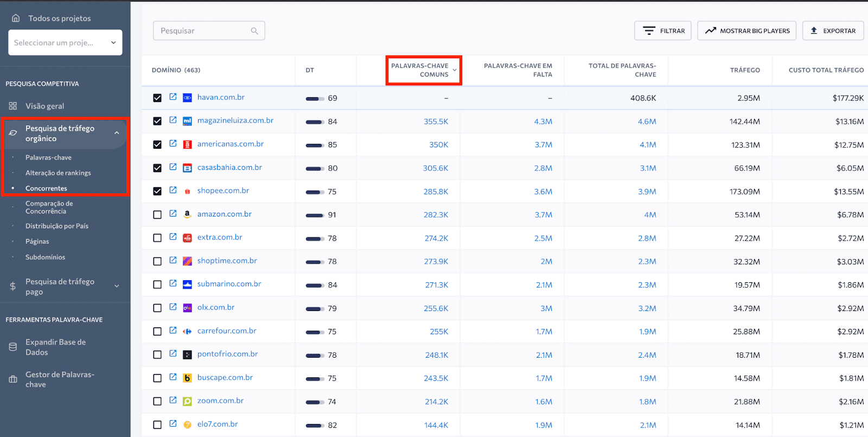Open external link icon for casasbahia.com.br
The image size is (868, 437).
(173, 167)
